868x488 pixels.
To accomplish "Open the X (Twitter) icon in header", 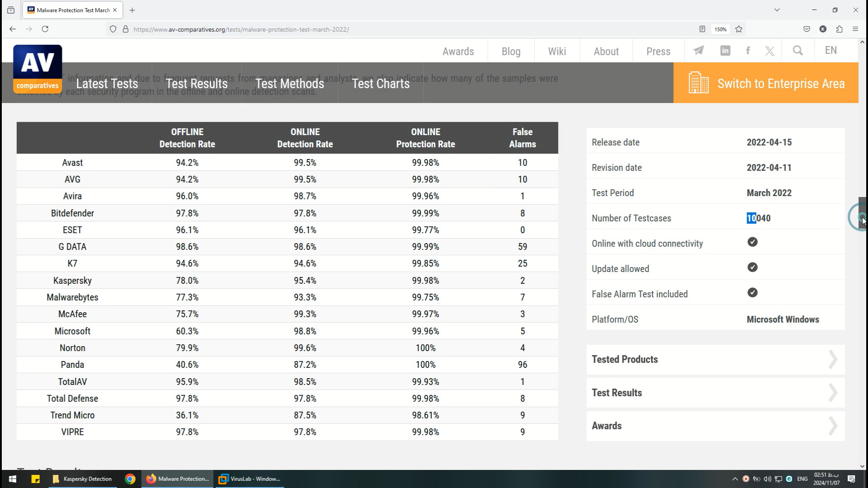I will pyautogui.click(x=770, y=51).
